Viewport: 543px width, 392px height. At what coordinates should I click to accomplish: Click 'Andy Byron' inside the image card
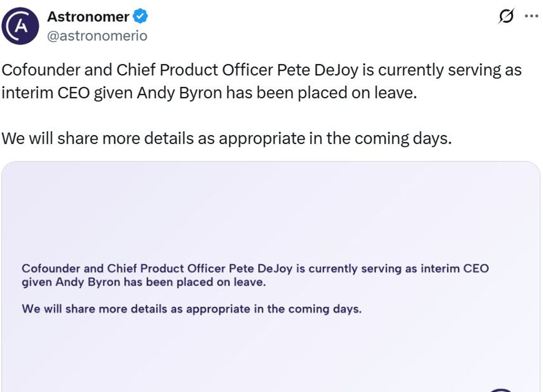pyautogui.click(x=88, y=282)
